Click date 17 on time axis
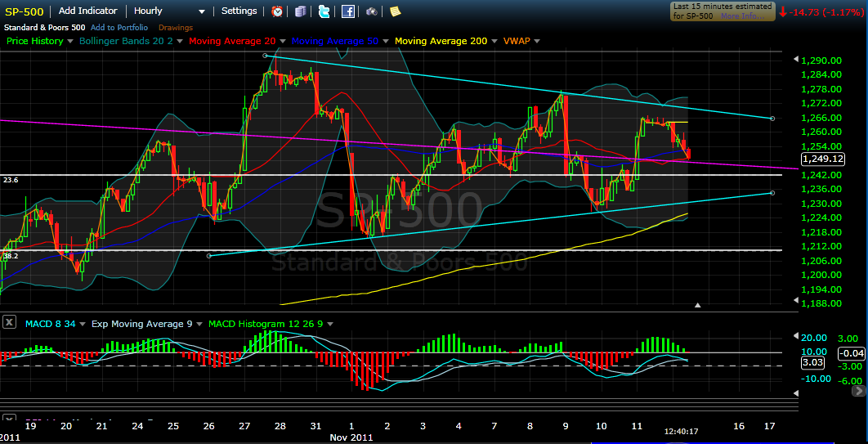Viewport: 868px width, 444px height. point(769,426)
